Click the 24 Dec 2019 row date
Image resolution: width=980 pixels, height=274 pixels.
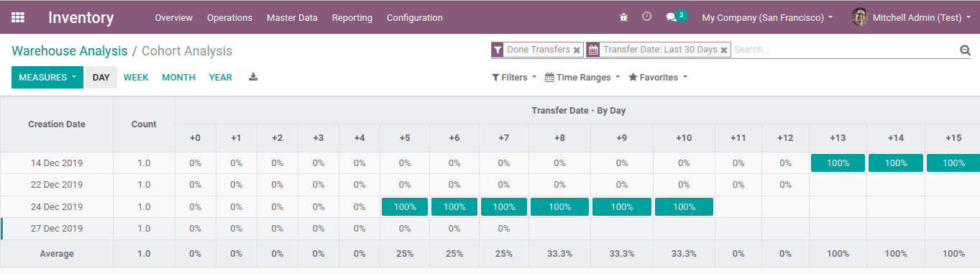pos(57,207)
